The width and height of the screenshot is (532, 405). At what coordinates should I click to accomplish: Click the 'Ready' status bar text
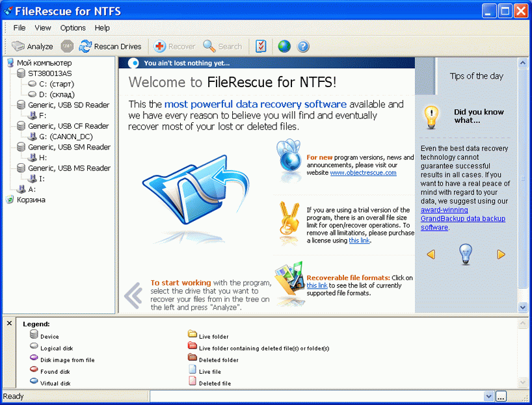[x=13, y=396]
